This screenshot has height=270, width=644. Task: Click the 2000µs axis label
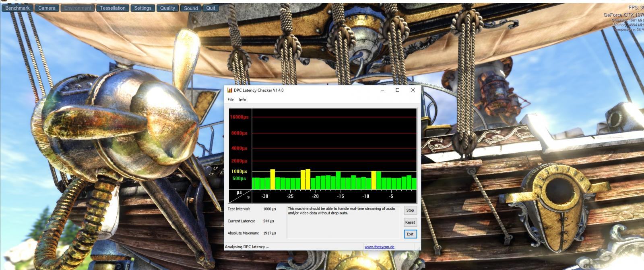(x=239, y=161)
